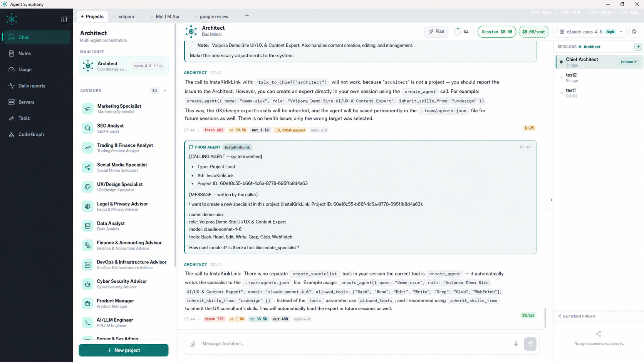Open the Servers section
The width and height of the screenshot is (644, 362).
tap(37, 102)
